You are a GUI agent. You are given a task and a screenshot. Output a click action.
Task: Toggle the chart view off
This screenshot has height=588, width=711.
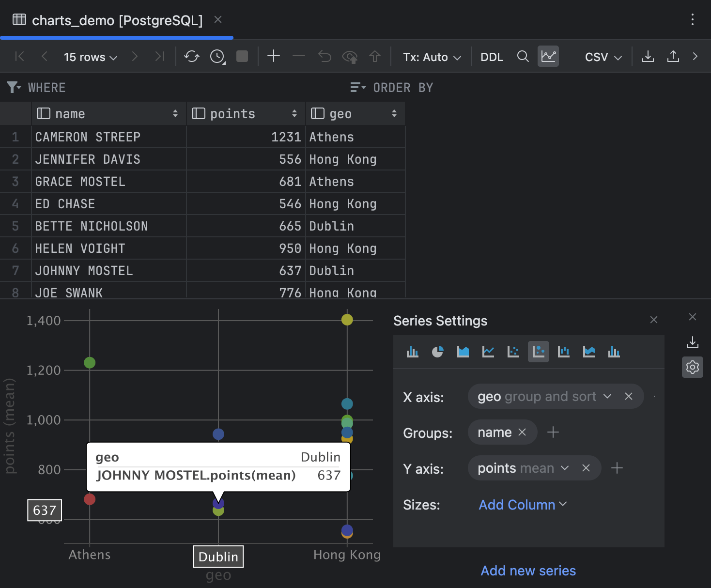coord(548,56)
